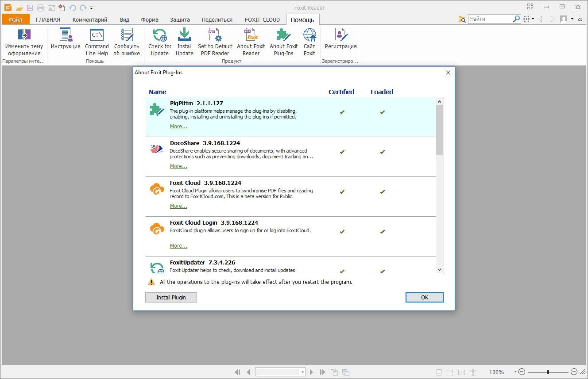This screenshot has width=588, height=379.
Task: Click the plug-in list scrollbar thumb
Action: tap(439, 130)
